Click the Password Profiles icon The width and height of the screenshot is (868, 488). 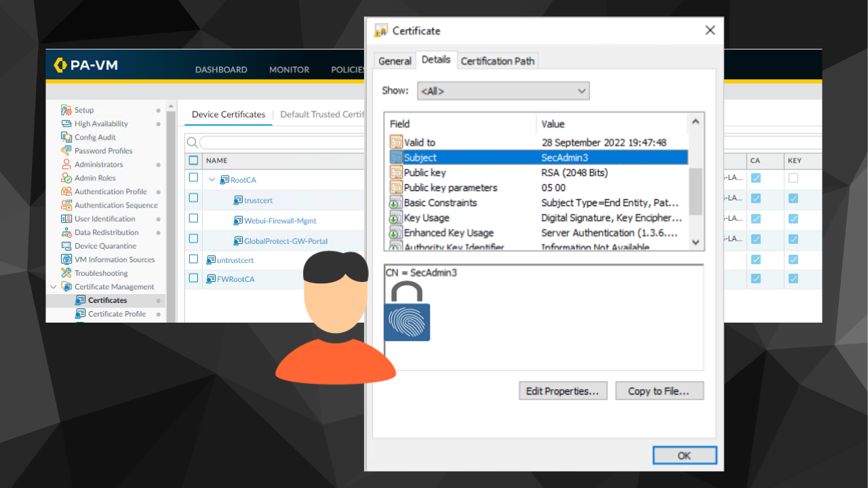(x=66, y=150)
